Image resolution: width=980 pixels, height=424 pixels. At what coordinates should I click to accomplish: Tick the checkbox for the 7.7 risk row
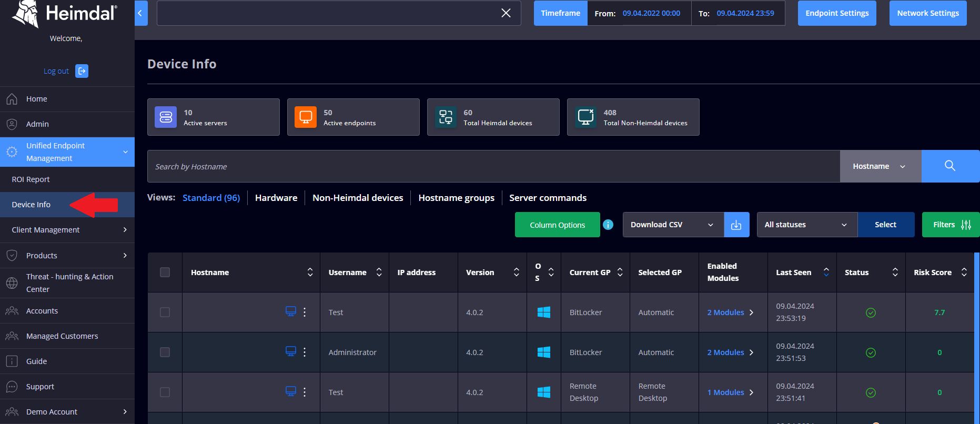click(x=165, y=312)
